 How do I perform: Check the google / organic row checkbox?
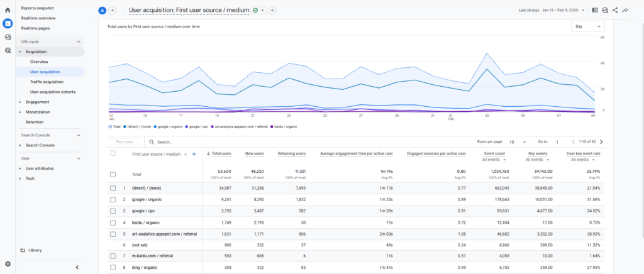pyautogui.click(x=113, y=199)
